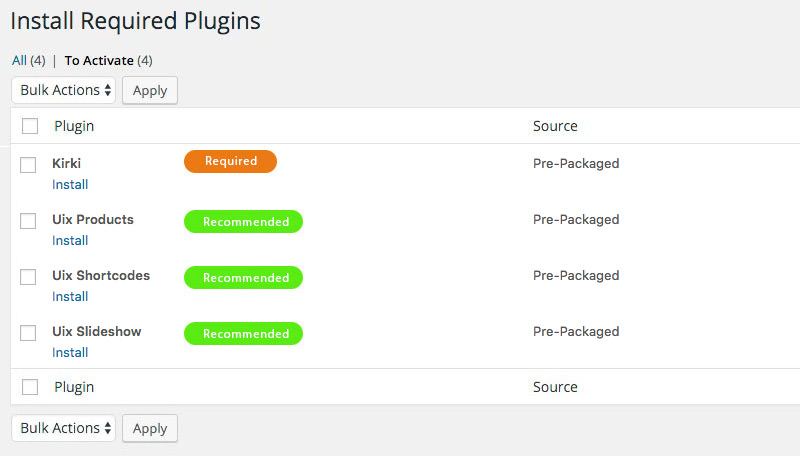This screenshot has width=800, height=456.
Task: Switch to the All plugins filter
Action: tap(19, 60)
